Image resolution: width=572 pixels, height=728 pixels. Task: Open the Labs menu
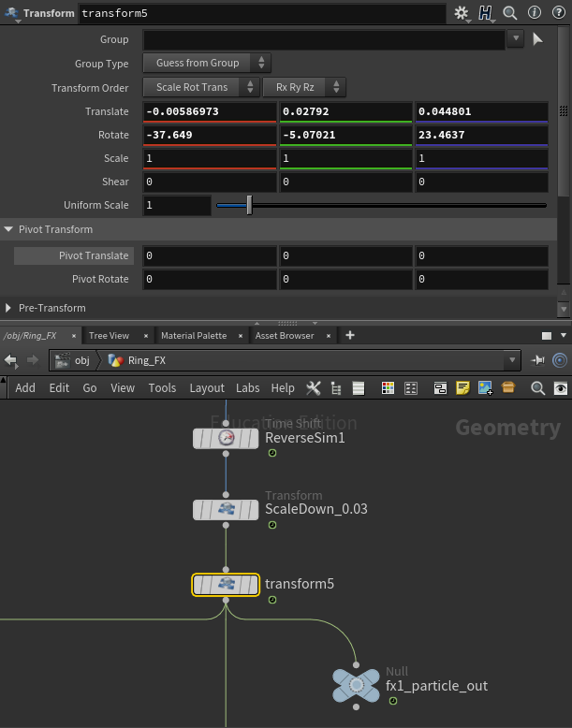pos(248,388)
